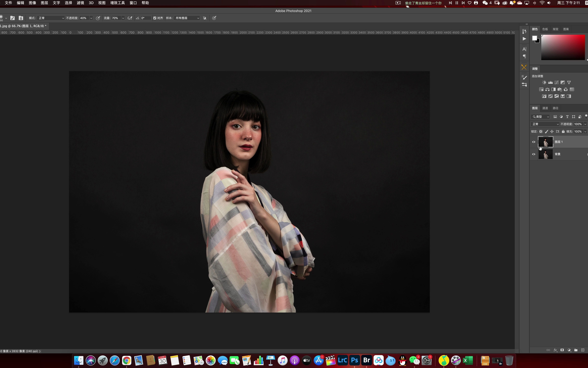Add a Selective Color adjustment
Viewport: 588px width, 368px height.
click(x=563, y=96)
